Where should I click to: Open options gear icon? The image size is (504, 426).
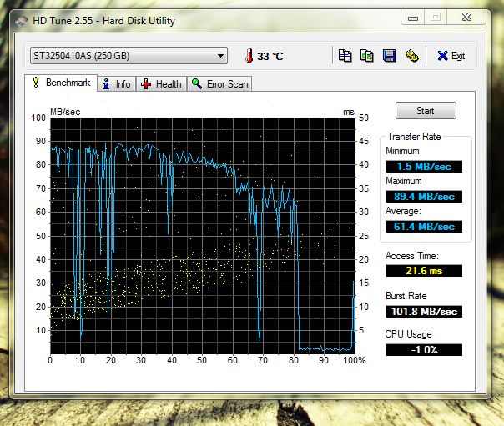(411, 56)
